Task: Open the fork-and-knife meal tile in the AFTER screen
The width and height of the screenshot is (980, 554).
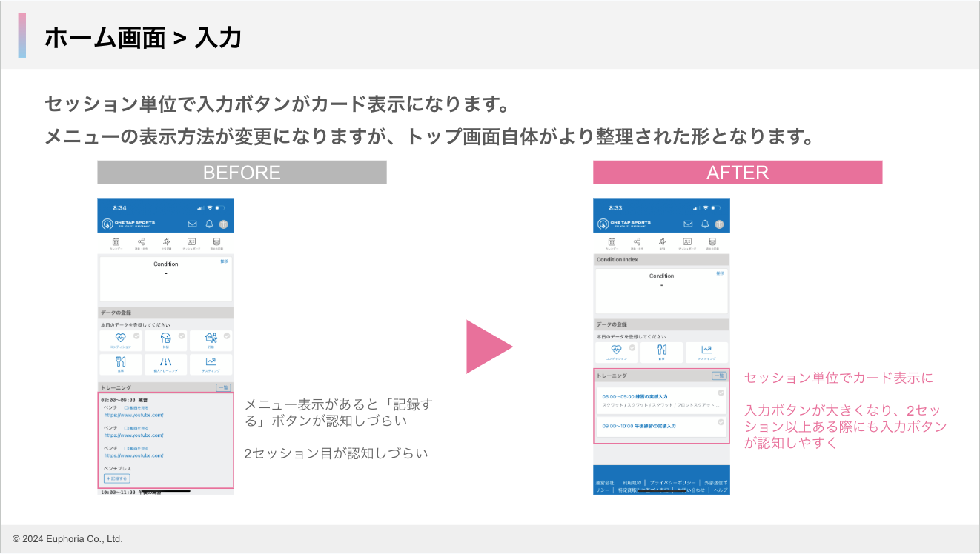Action: click(661, 353)
